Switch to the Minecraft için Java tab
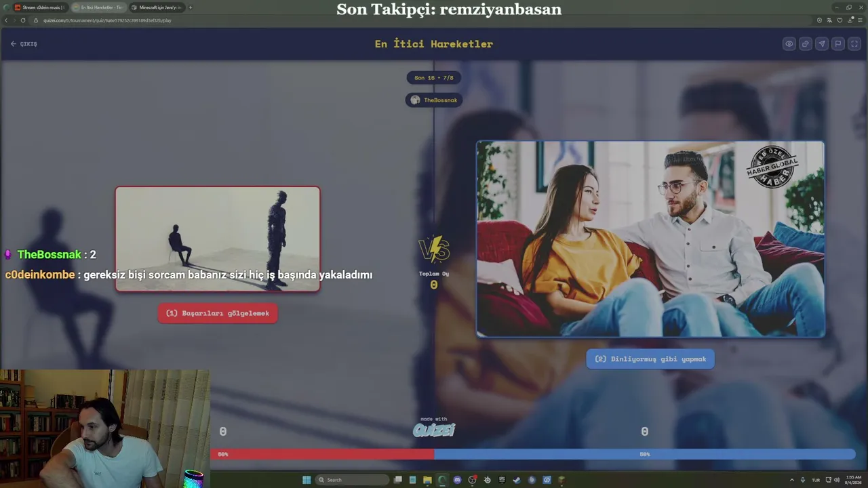868x488 pixels. (x=156, y=7)
